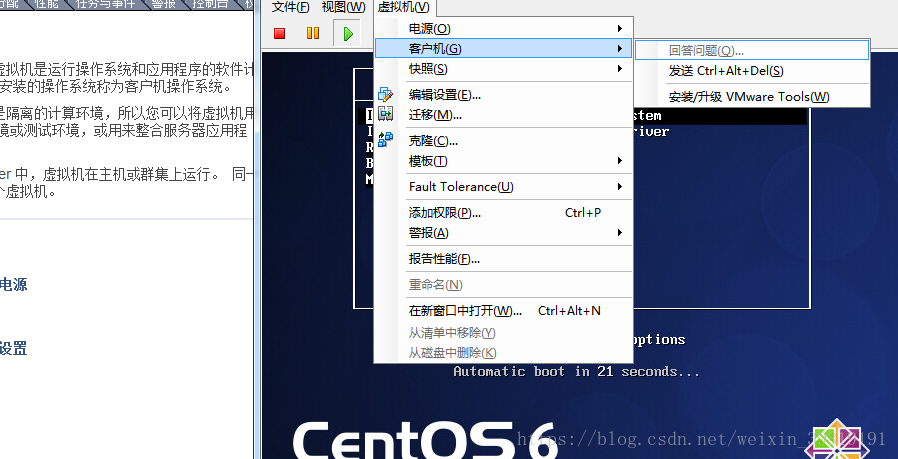This screenshot has width=898, height=459.
Task: Click the CentOS 6 logo text
Action: point(425,442)
